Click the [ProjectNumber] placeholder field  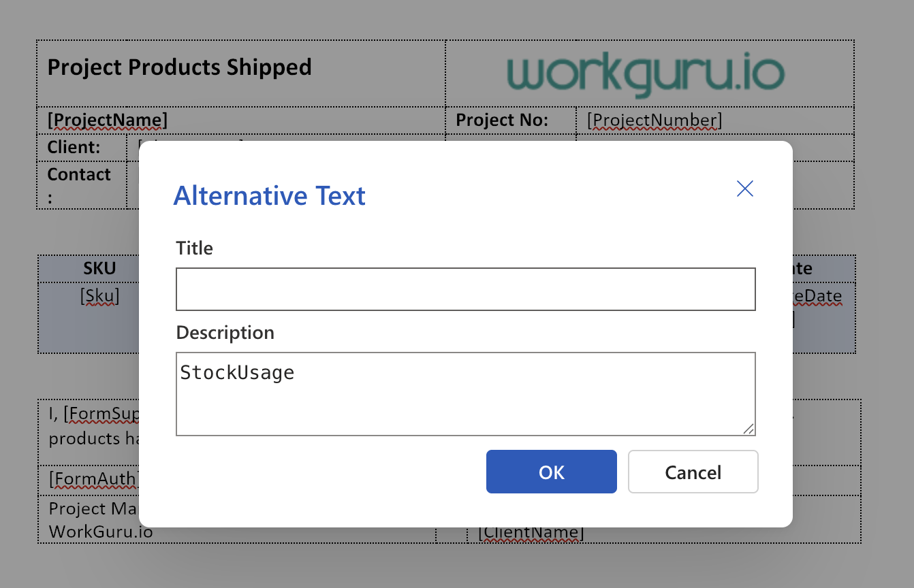(655, 120)
